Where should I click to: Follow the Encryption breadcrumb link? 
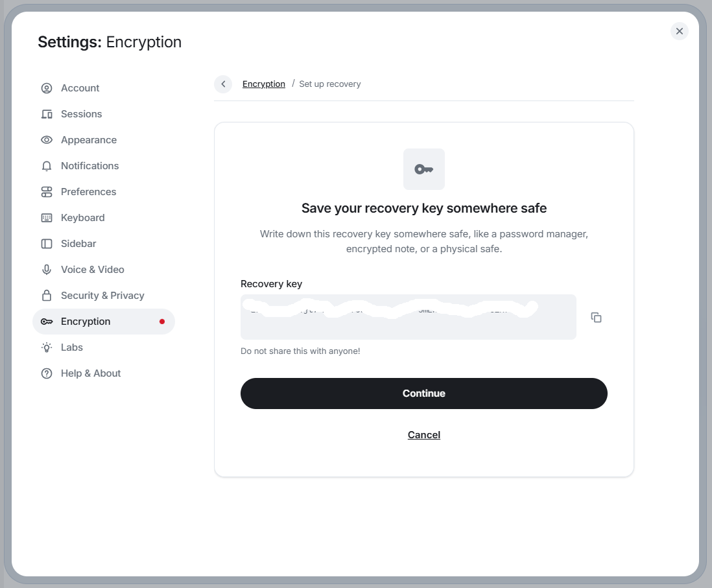pyautogui.click(x=264, y=84)
